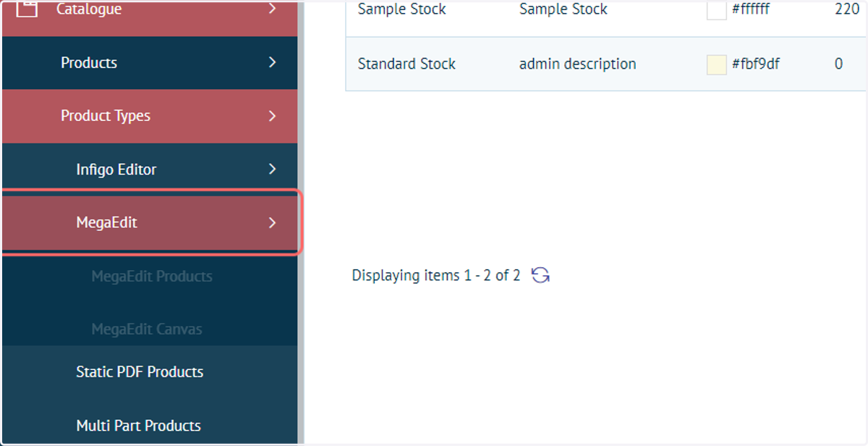Open the Products menu item
The width and height of the screenshot is (868, 446).
pos(150,62)
